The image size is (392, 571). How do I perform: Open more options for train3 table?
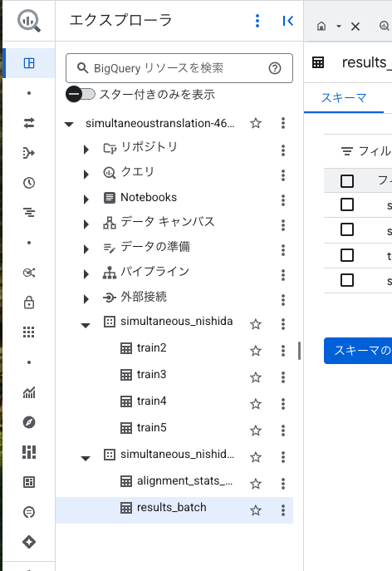[283, 377]
